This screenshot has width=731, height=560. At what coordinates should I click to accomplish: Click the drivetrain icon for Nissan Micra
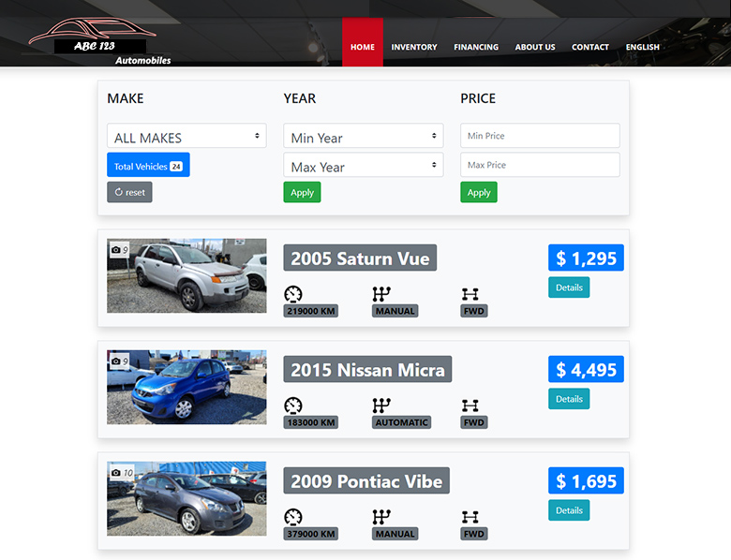point(470,405)
